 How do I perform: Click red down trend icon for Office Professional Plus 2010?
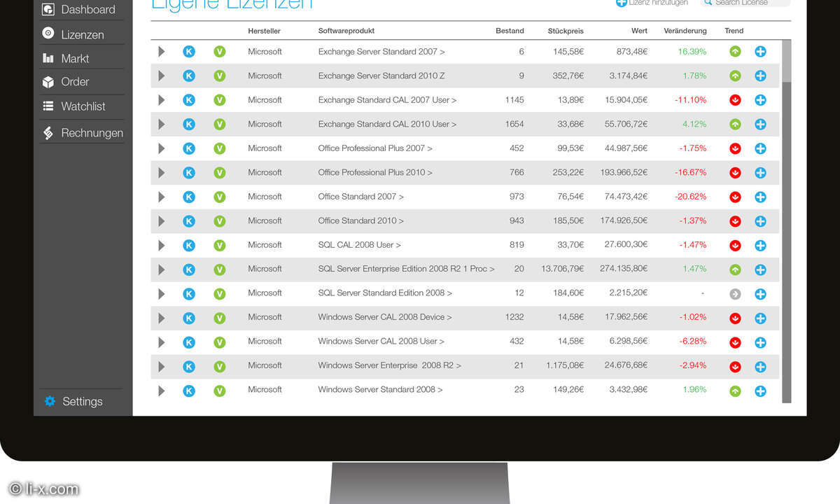[x=735, y=173]
